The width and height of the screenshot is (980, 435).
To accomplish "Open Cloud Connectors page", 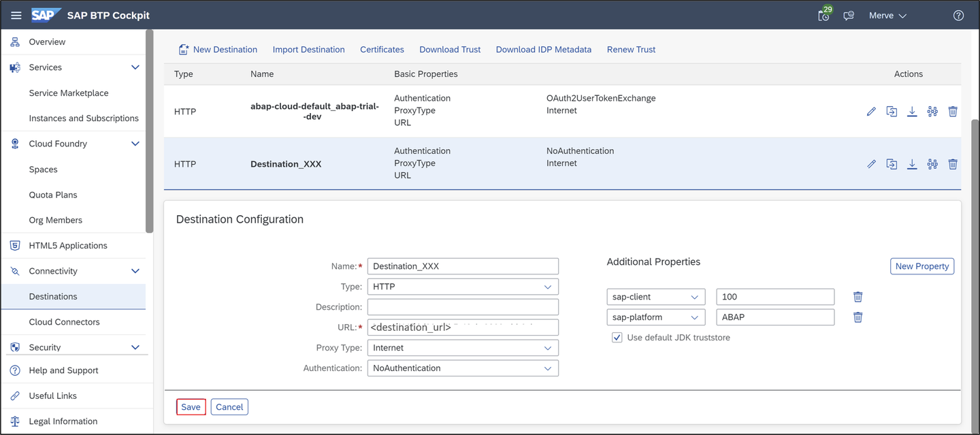I will [64, 322].
